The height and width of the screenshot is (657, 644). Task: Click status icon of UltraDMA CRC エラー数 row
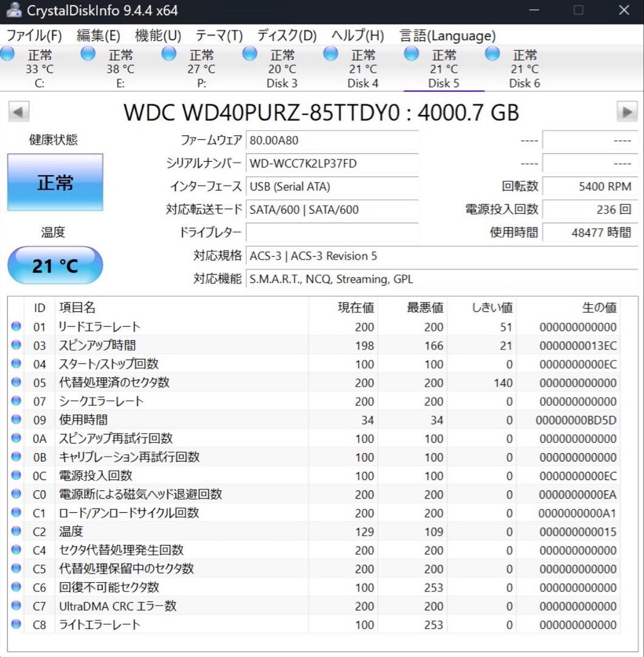(x=16, y=605)
